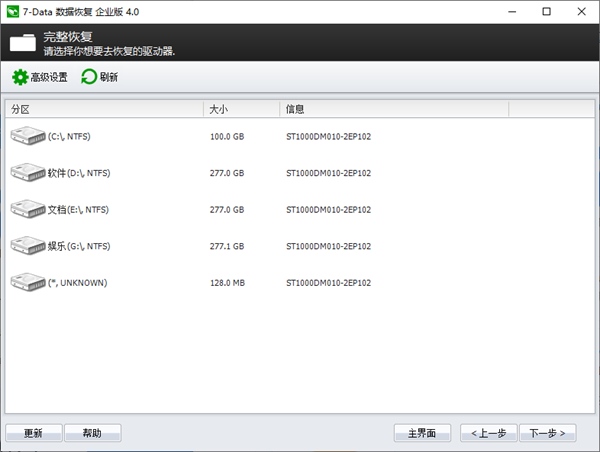Click the folder icon beside 完整恢复

tap(23, 42)
